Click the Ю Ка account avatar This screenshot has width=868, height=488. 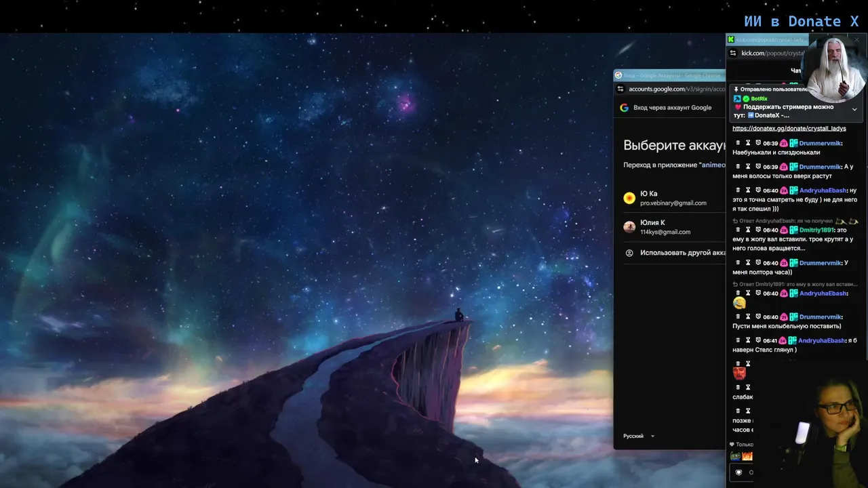629,198
